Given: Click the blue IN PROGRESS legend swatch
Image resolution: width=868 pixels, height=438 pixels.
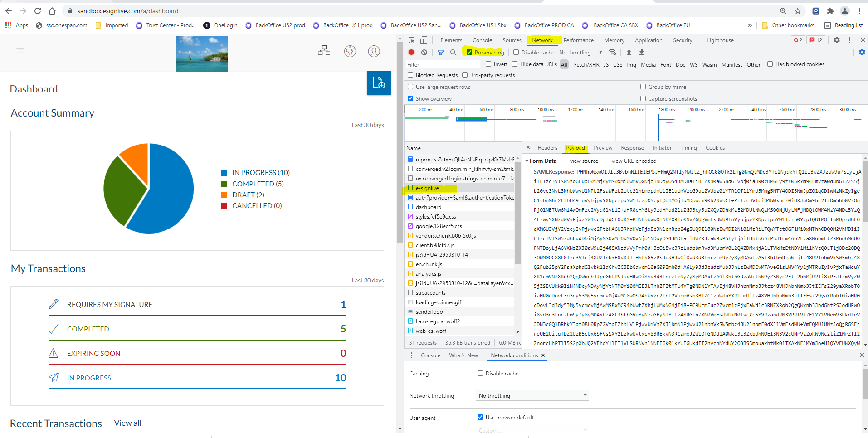Looking at the screenshot, I should tap(224, 173).
